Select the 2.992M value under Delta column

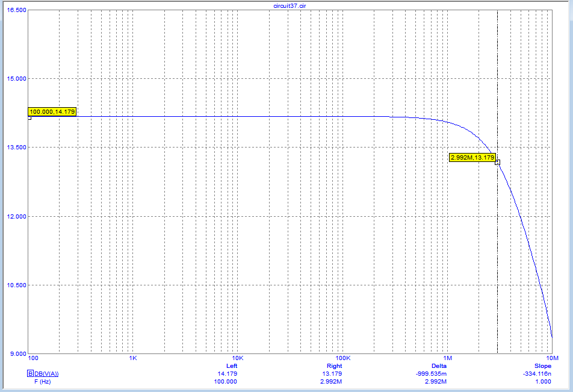pyautogui.click(x=437, y=381)
